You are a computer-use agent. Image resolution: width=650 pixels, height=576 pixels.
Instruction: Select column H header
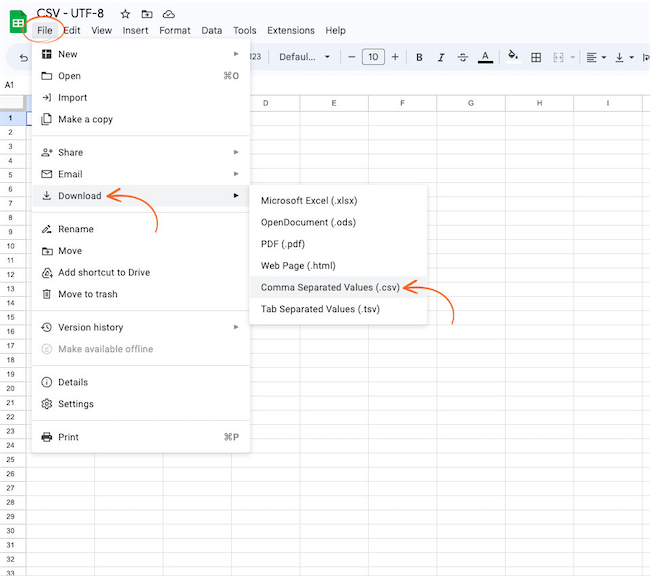tap(539, 103)
